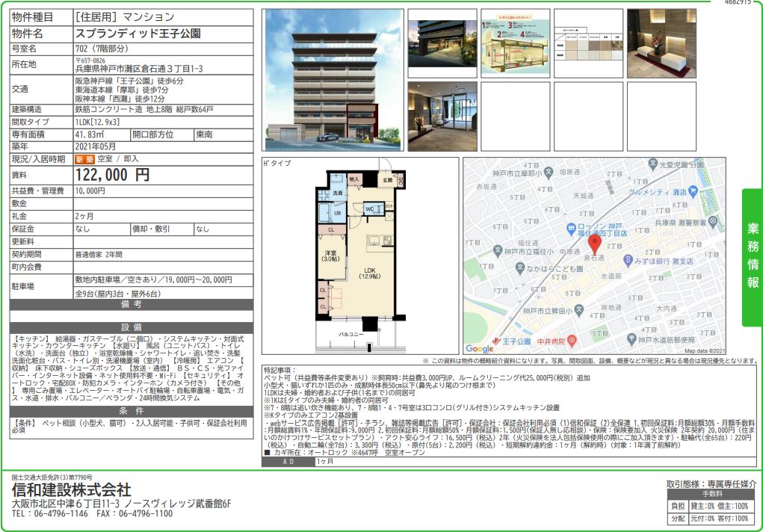Click the 水道筋 street label on the map
Viewport: 763px width, 532px height.
611,276
